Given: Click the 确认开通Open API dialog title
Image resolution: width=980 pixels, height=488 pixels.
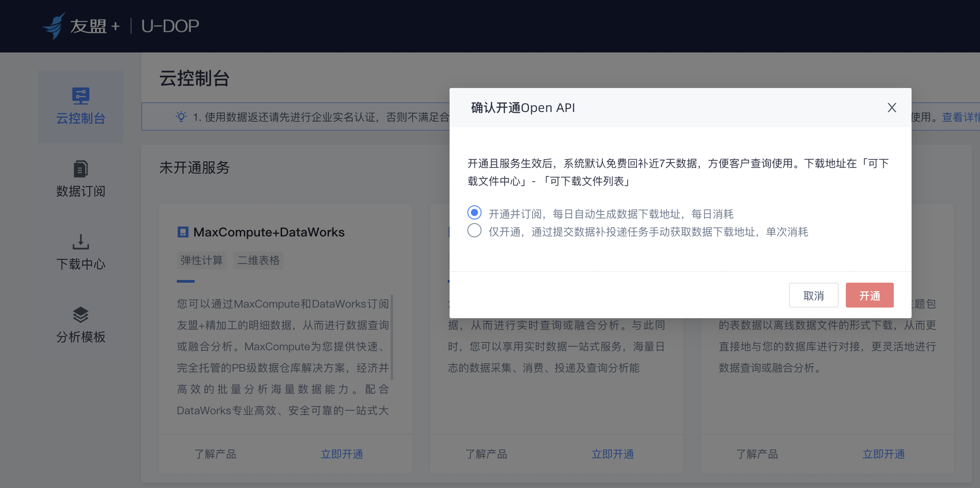Looking at the screenshot, I should [523, 108].
